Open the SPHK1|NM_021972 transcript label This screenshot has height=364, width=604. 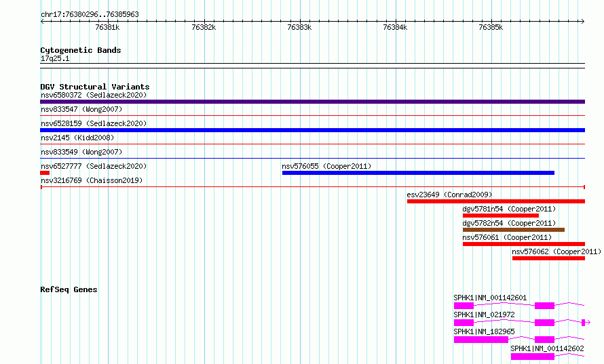tap(484, 315)
